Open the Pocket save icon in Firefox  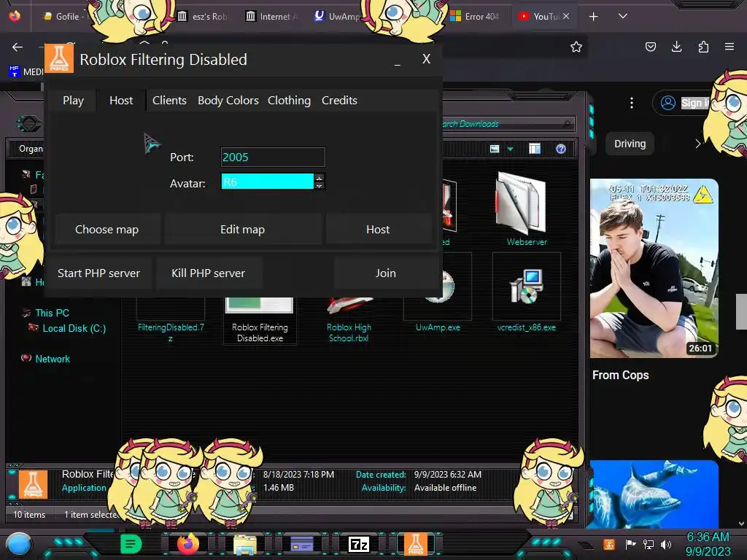coord(650,47)
